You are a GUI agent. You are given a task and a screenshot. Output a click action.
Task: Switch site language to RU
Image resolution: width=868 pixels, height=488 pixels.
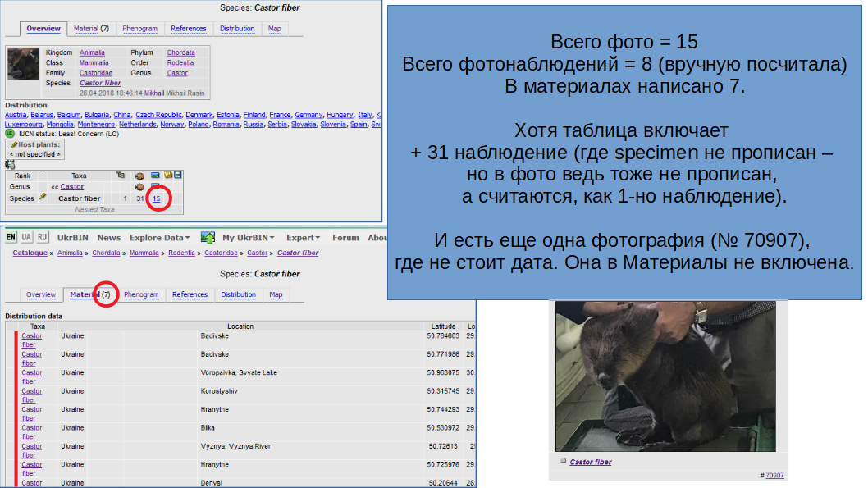click(x=43, y=237)
